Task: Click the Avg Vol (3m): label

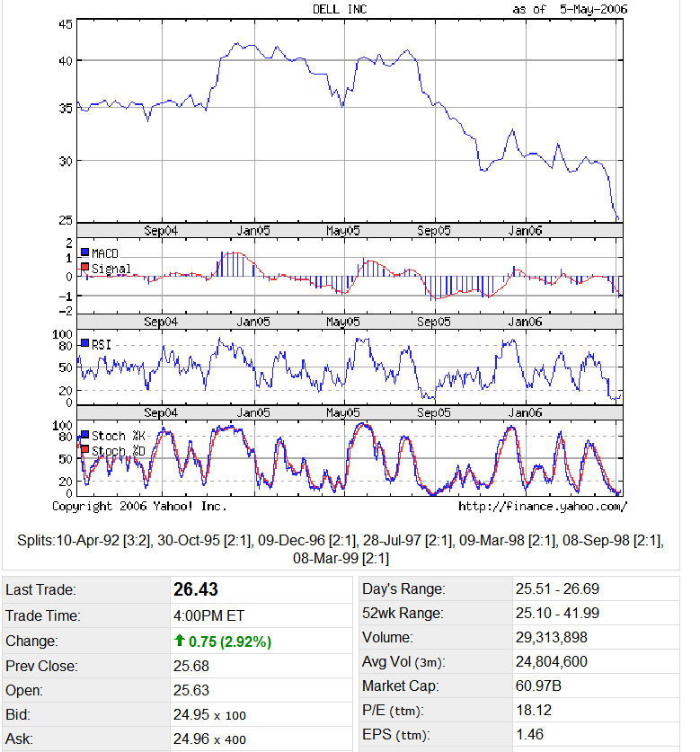Action: coord(403,662)
